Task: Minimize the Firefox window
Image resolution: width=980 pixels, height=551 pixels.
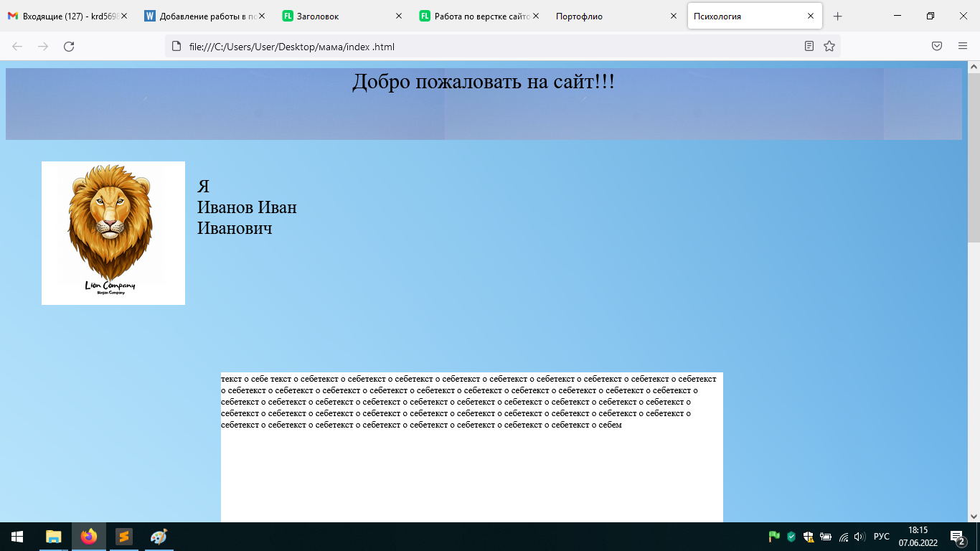Action: (x=897, y=16)
